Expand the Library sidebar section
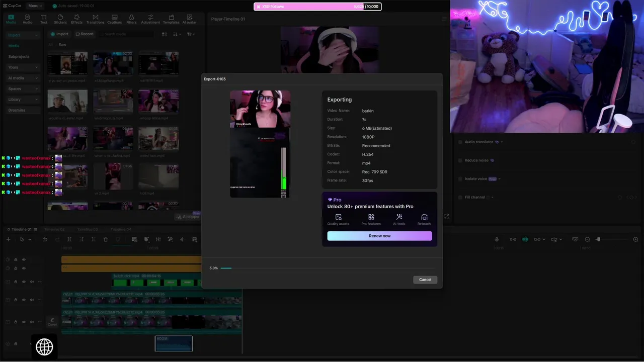The width and height of the screenshot is (644, 362). tap(36, 100)
